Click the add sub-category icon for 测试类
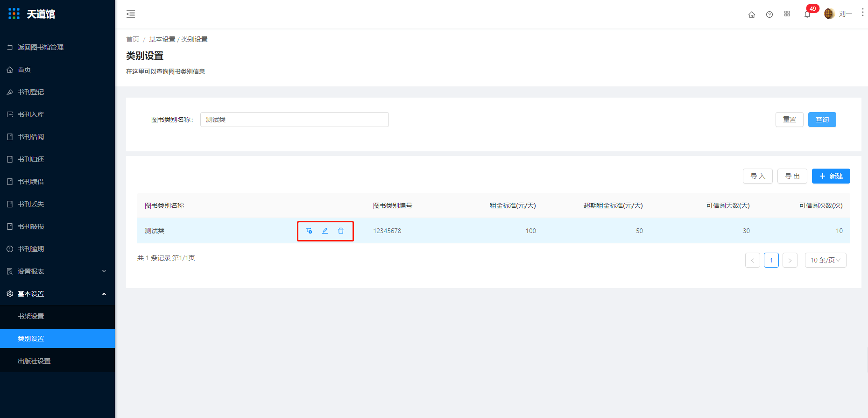The width and height of the screenshot is (868, 418). pos(309,231)
